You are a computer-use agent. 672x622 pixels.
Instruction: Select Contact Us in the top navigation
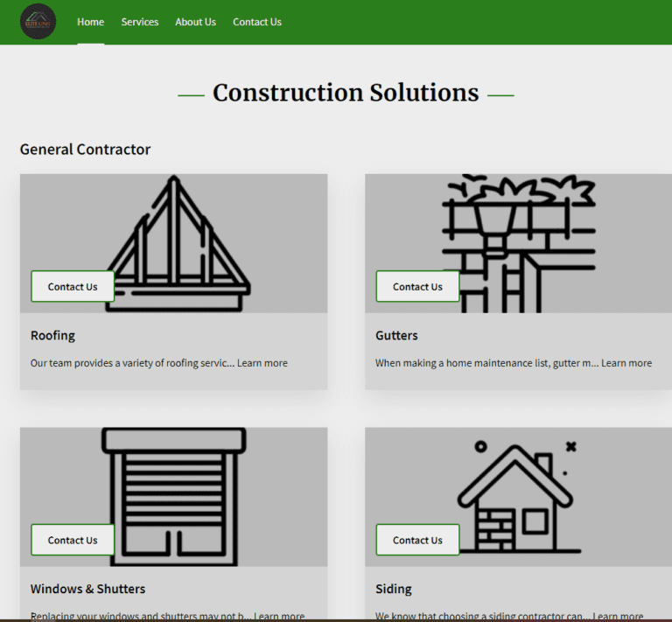(257, 22)
